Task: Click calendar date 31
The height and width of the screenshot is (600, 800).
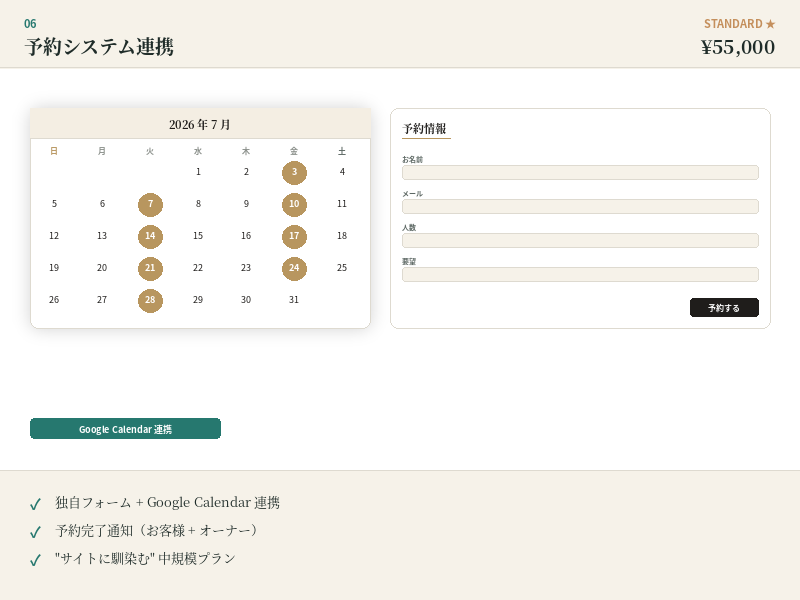Action: (294, 300)
